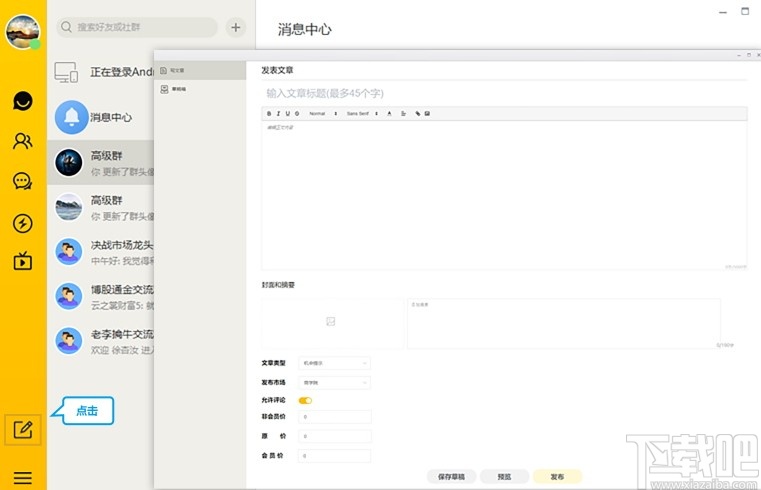Toggle the 允许评论 switch

click(x=305, y=400)
